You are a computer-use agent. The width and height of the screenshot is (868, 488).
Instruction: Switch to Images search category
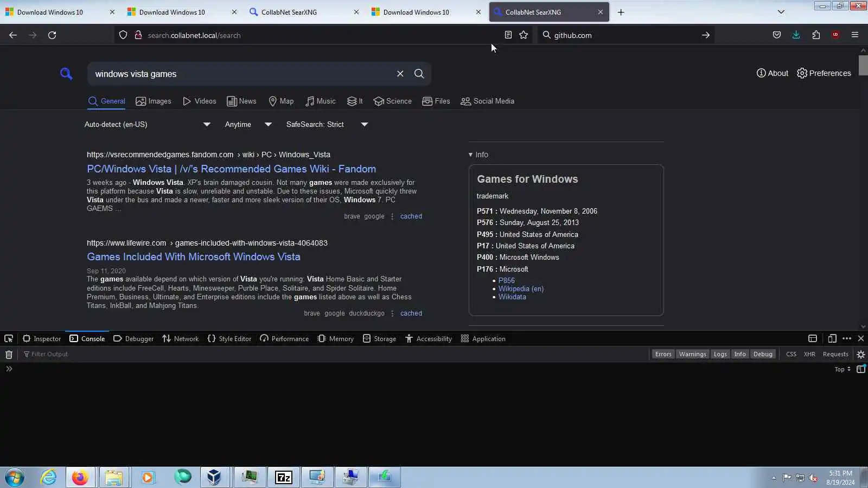point(154,101)
